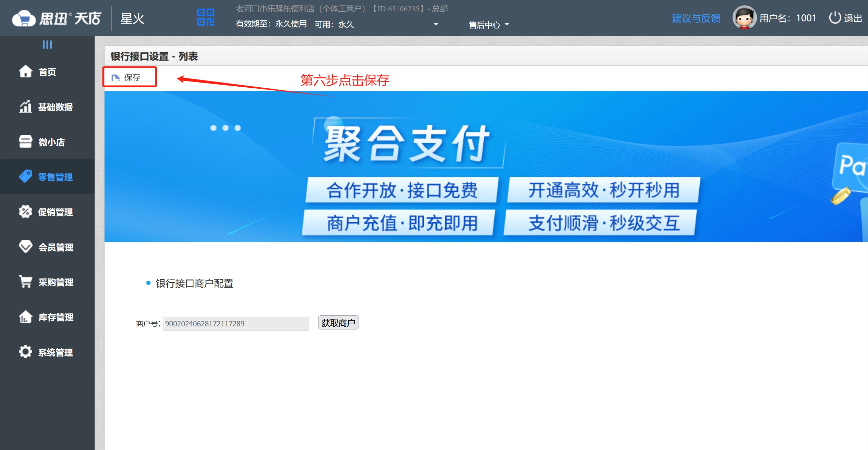Click the 获取商户 button
868x450 pixels.
click(338, 323)
